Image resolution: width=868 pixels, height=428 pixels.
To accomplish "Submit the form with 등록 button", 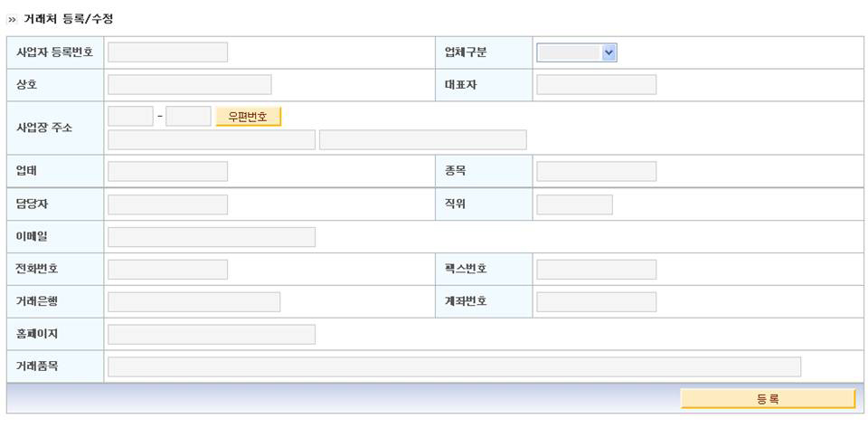I will pos(768,399).
